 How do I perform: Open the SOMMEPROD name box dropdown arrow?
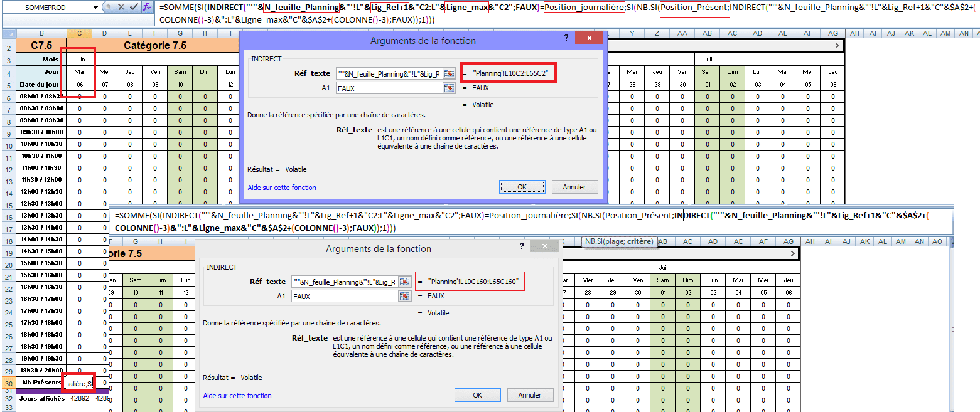click(96, 7)
